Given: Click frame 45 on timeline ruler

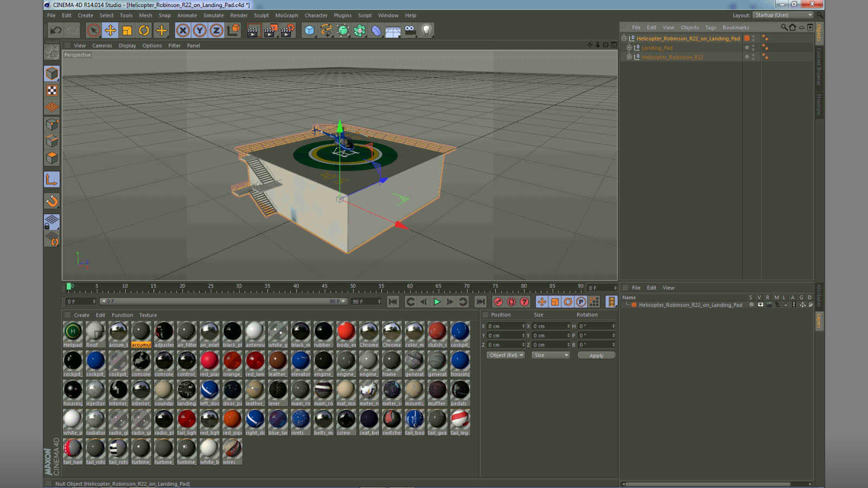Looking at the screenshot, I should click(x=324, y=286).
